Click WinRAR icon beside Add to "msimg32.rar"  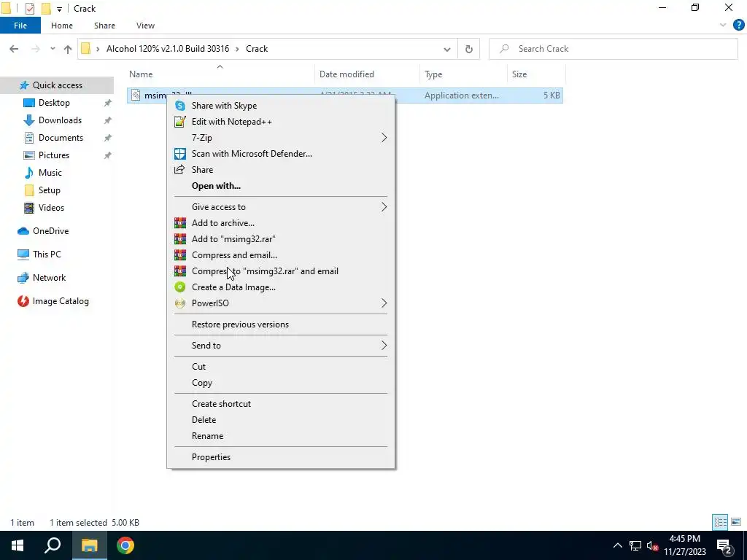pos(180,239)
